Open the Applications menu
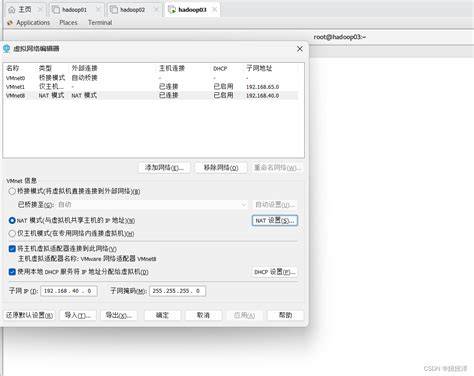 (x=33, y=23)
